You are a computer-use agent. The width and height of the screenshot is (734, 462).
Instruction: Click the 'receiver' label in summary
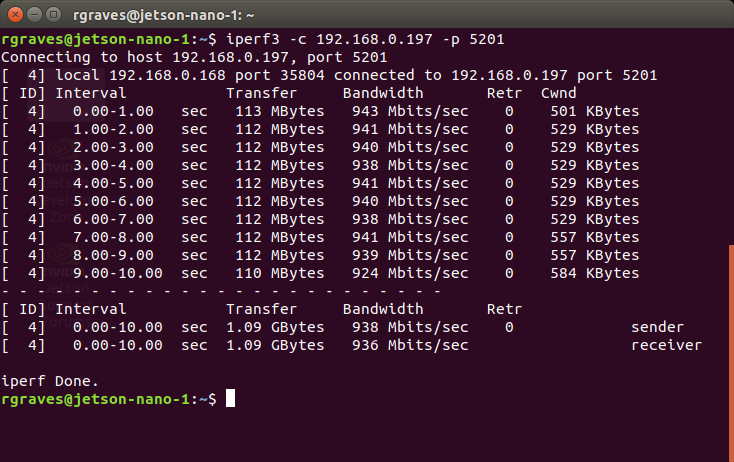[666, 345]
